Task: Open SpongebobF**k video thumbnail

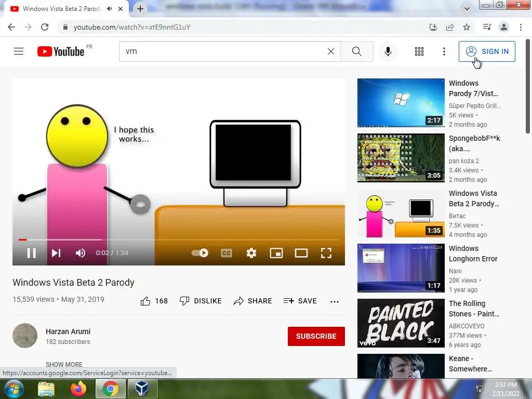Action: [x=401, y=158]
